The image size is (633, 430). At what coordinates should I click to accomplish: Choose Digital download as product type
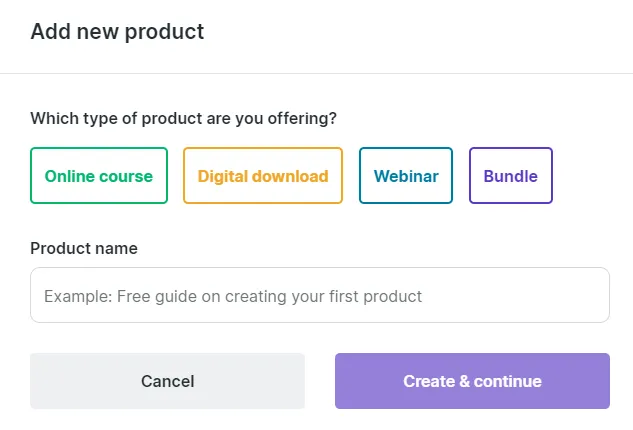(263, 176)
